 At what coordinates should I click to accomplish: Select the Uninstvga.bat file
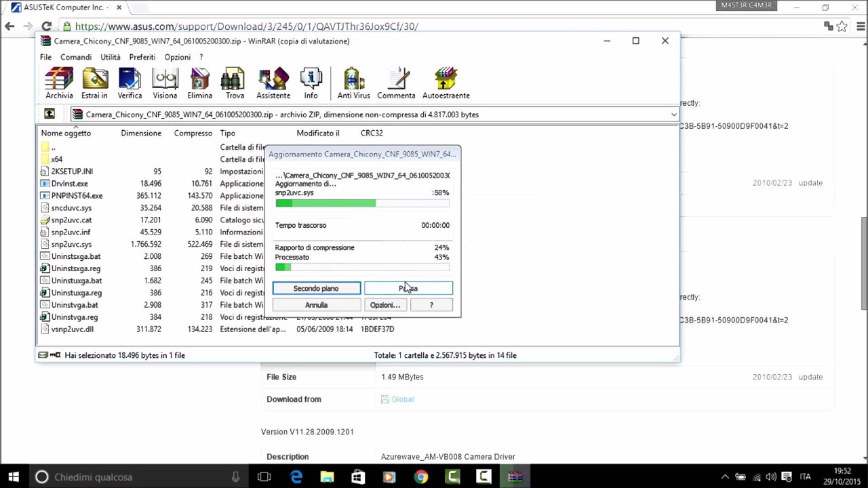coord(75,305)
